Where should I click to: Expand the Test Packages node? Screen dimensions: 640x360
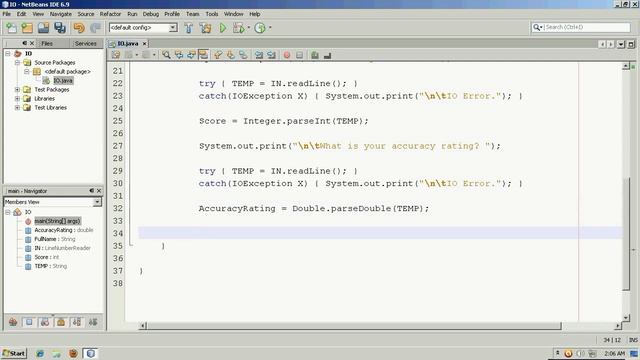click(x=17, y=89)
